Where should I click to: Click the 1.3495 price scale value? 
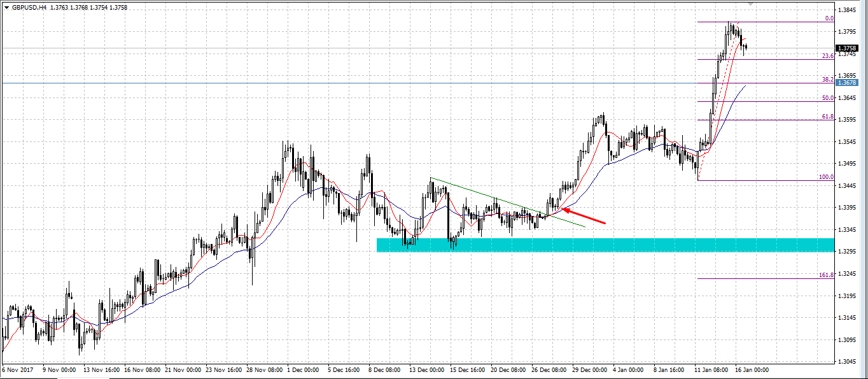point(847,164)
